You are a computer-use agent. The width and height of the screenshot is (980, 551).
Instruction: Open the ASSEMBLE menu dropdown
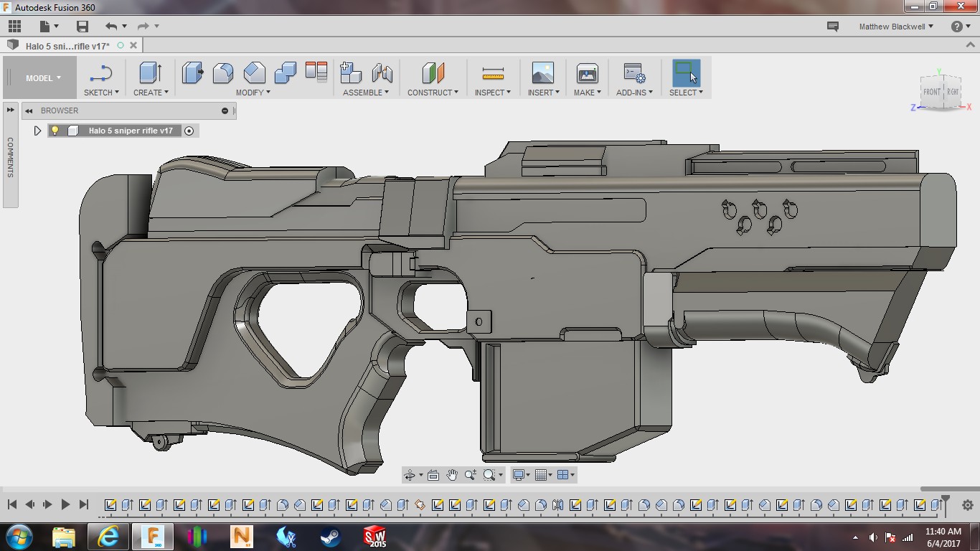tap(366, 93)
